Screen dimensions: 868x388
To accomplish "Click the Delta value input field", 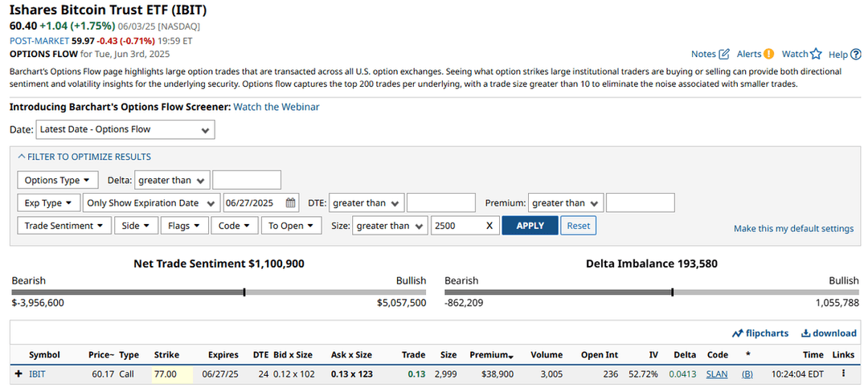I will [247, 180].
